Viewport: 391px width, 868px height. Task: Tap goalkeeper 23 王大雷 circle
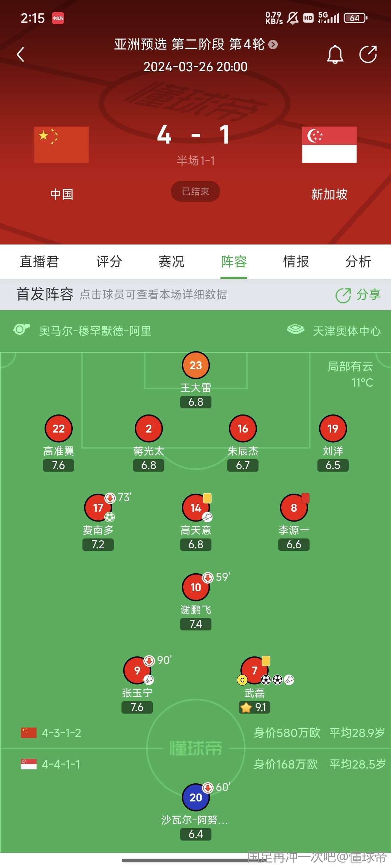coord(196,365)
